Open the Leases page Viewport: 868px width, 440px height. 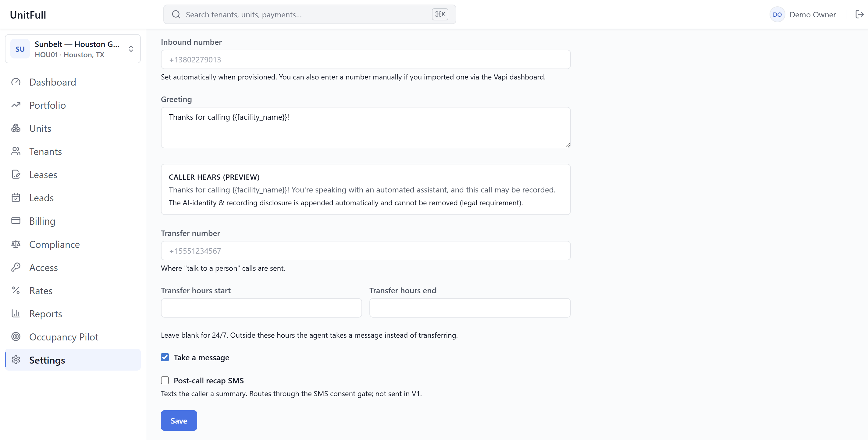(x=73, y=174)
